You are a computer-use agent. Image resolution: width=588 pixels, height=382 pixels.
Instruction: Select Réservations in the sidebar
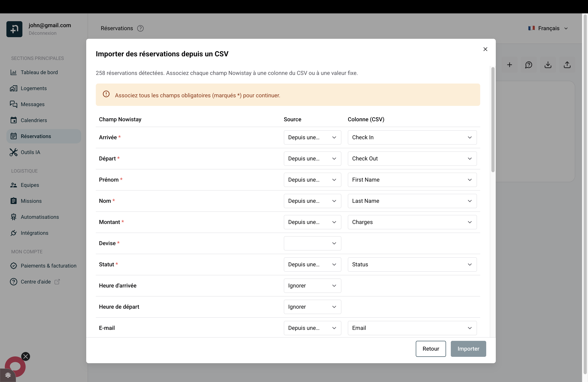point(44,136)
